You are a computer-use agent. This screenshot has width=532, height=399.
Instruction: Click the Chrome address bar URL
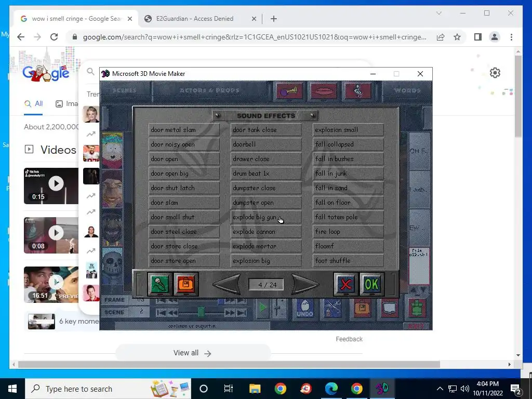tap(255, 37)
